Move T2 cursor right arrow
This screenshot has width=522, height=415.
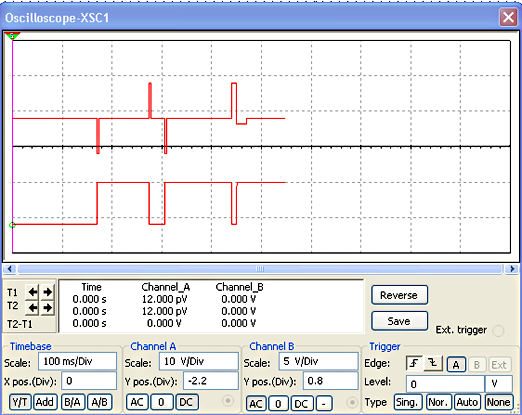tap(47, 307)
